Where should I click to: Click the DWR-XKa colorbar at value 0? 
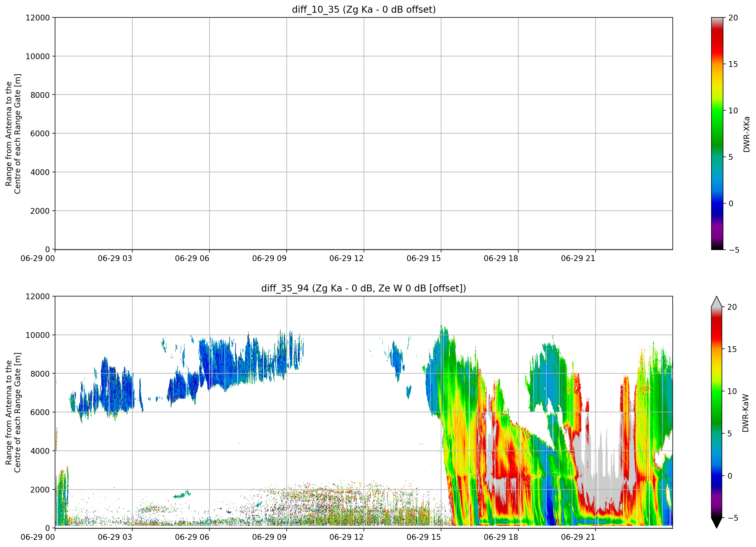point(717,203)
